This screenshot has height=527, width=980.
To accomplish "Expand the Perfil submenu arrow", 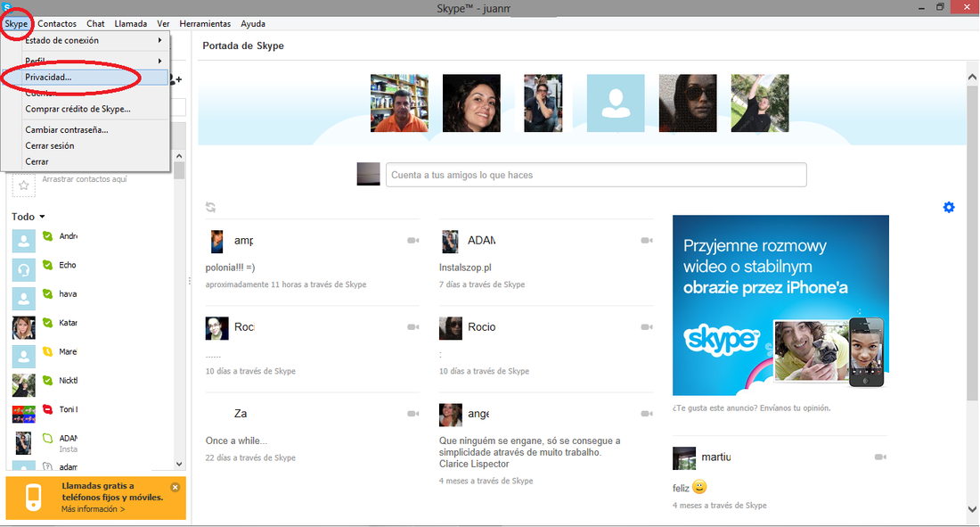I will (x=160, y=61).
